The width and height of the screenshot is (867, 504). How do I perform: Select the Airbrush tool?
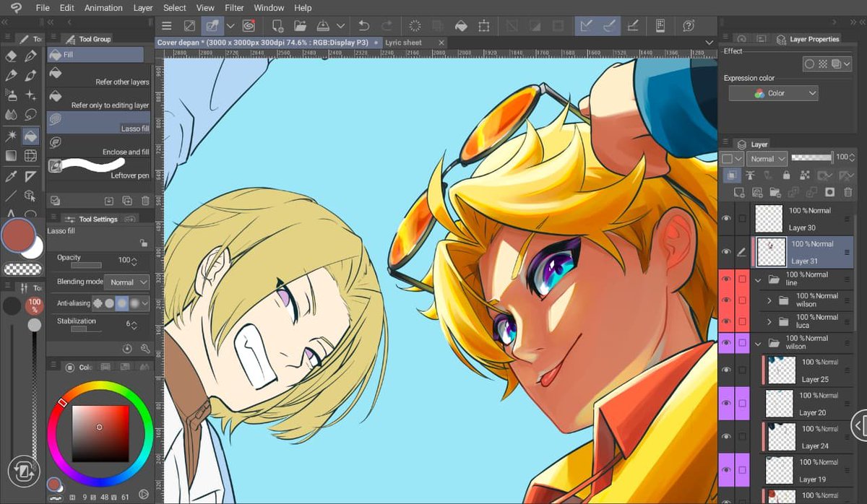[11, 95]
